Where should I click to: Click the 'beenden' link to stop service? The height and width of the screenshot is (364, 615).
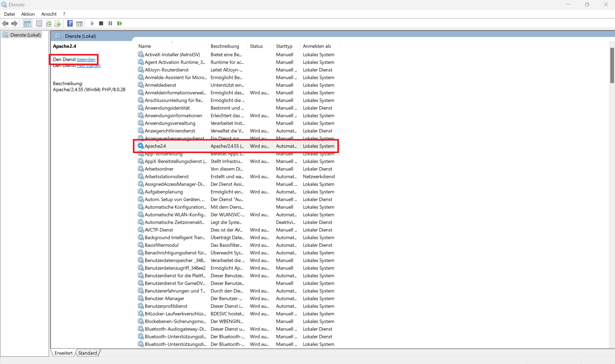[86, 59]
